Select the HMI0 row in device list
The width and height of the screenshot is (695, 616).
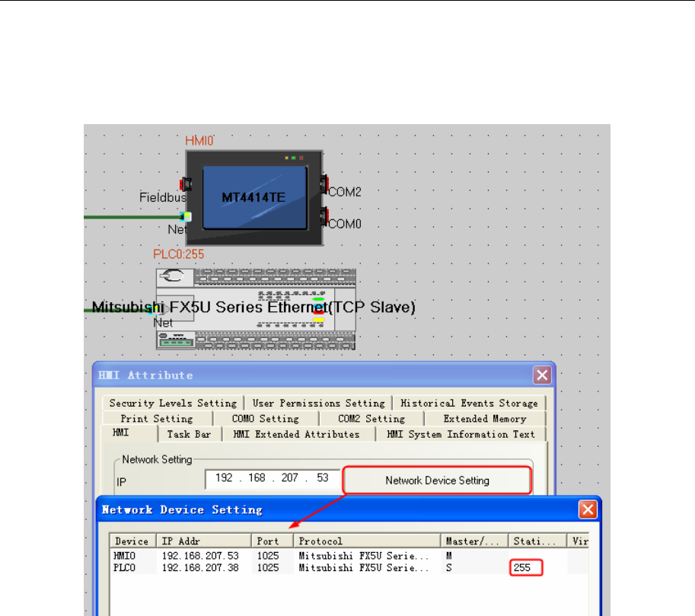point(349,556)
